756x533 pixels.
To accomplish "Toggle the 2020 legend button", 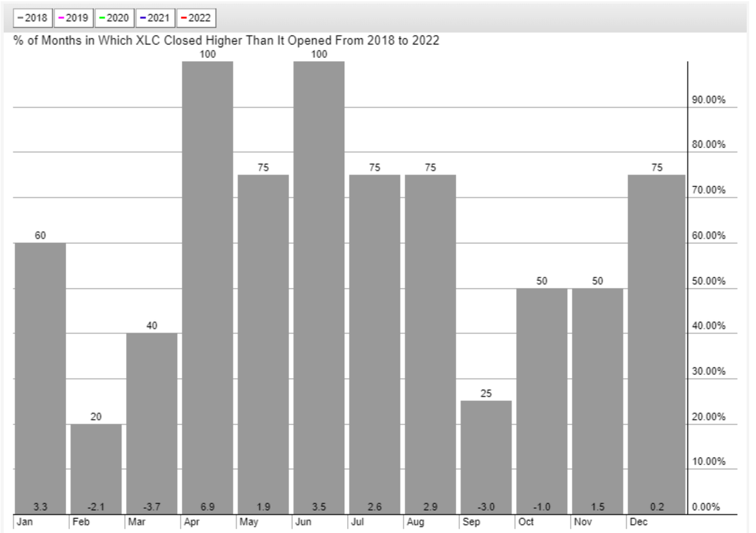I will pyautogui.click(x=115, y=18).
